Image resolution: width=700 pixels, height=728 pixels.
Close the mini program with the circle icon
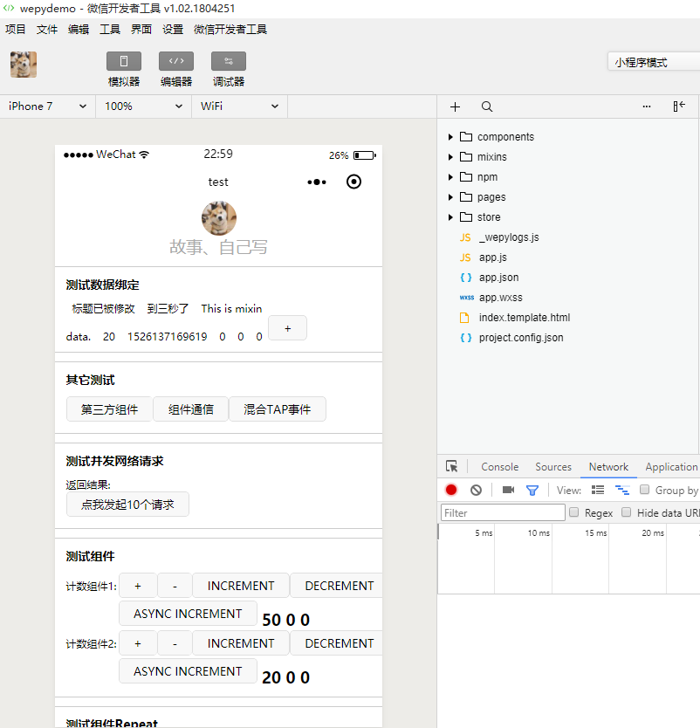353,182
